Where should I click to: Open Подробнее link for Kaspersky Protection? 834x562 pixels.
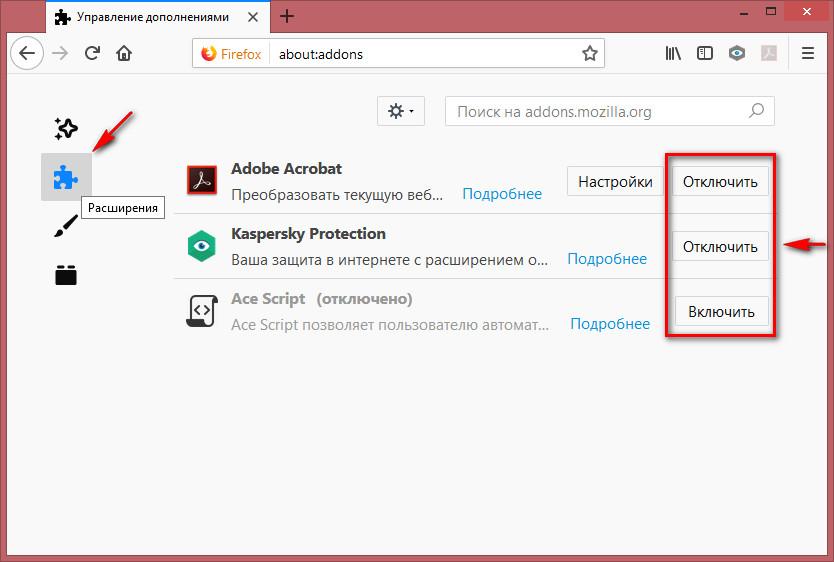(607, 259)
